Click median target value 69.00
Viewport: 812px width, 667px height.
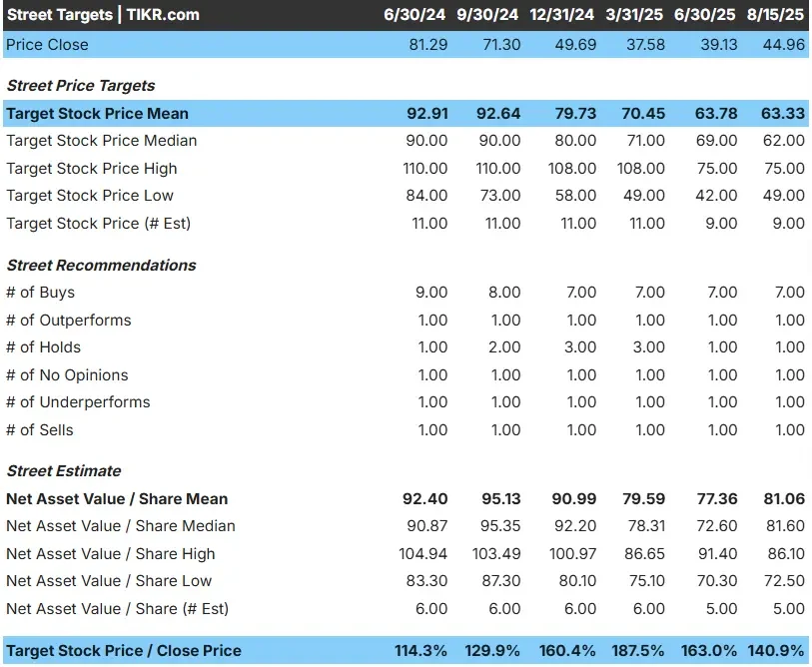pos(717,141)
